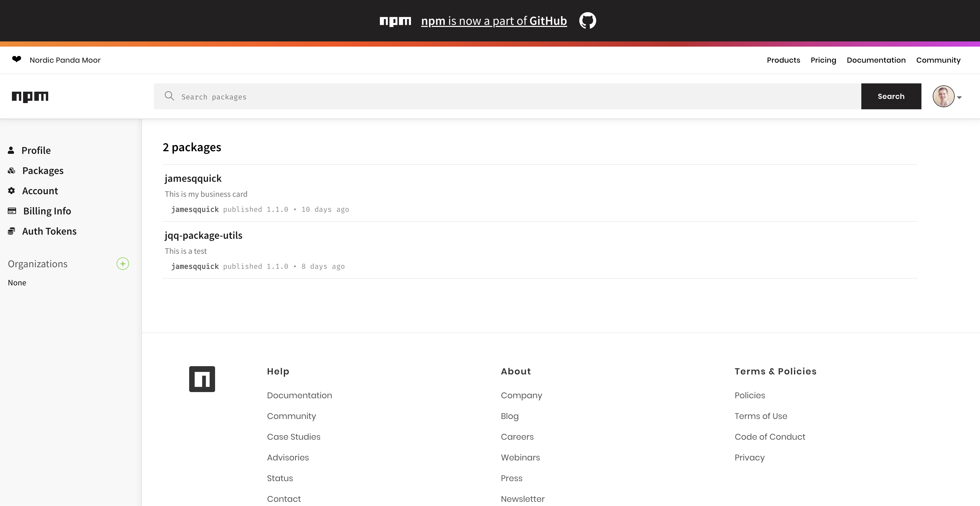Image resolution: width=980 pixels, height=506 pixels.
Task: Open the Products top menu
Action: [783, 60]
